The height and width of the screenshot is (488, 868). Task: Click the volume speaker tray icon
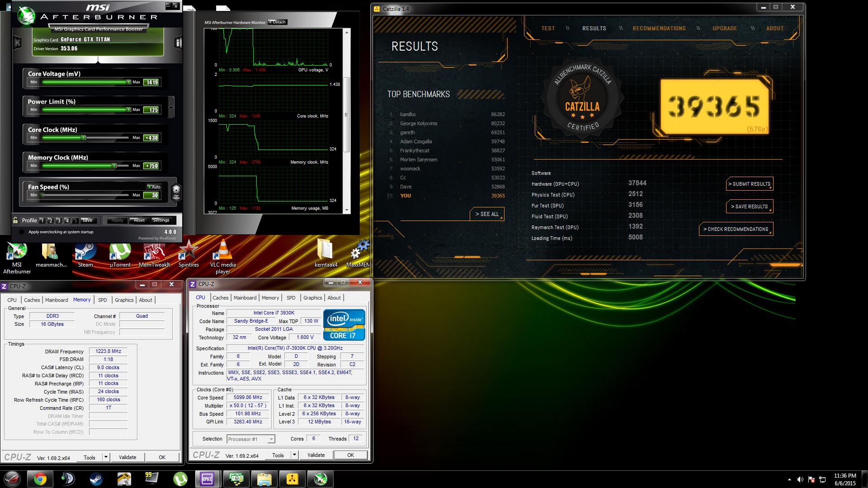coord(800,479)
